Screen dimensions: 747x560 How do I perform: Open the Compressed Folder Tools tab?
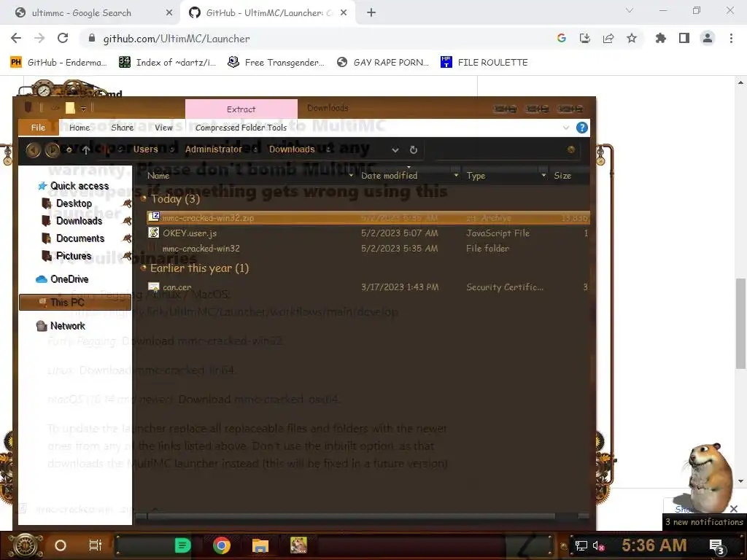point(241,128)
